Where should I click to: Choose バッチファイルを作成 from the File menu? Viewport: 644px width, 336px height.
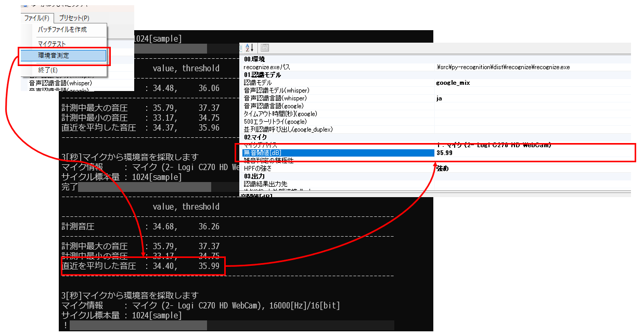tap(63, 30)
